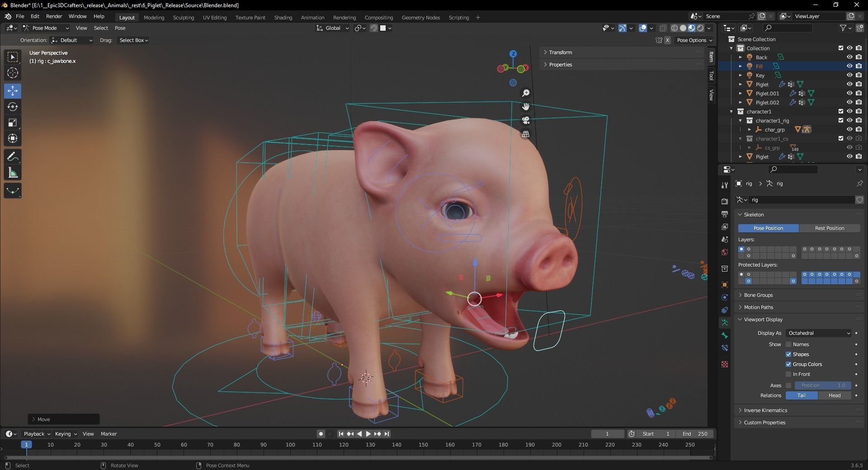Open the World properties tab
Image resolution: width=868 pixels, height=470 pixels.
click(x=725, y=252)
